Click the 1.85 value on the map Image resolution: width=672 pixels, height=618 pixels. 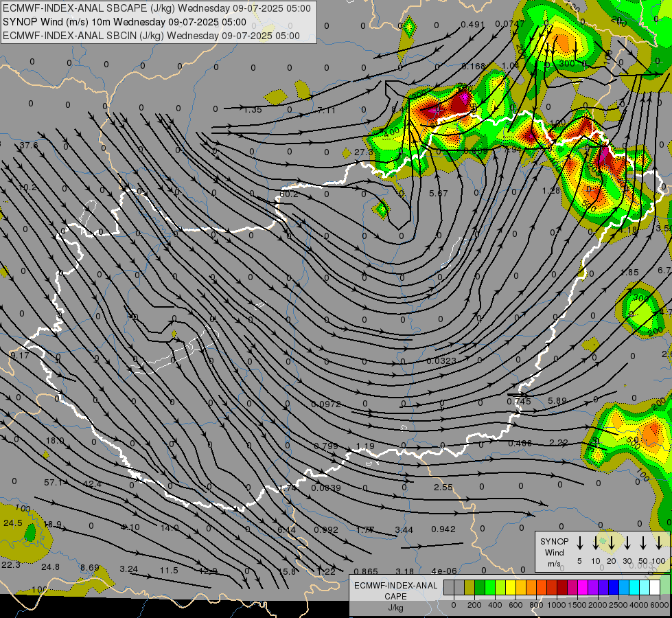pos(629,273)
